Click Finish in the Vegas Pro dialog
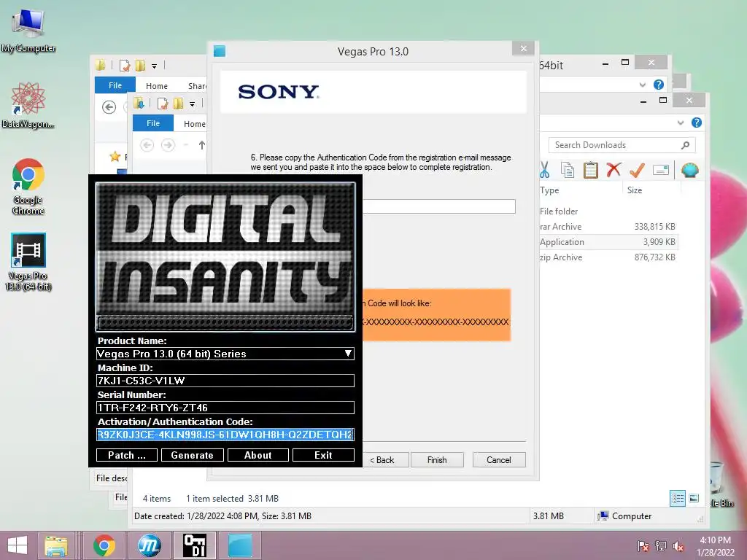This screenshot has height=560, width=747. [437, 460]
